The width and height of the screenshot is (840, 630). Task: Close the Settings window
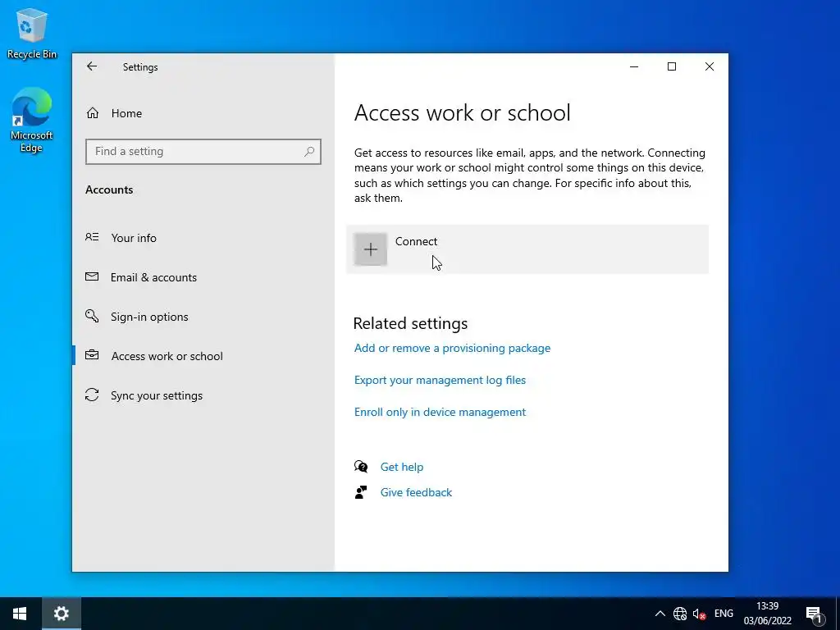710,66
